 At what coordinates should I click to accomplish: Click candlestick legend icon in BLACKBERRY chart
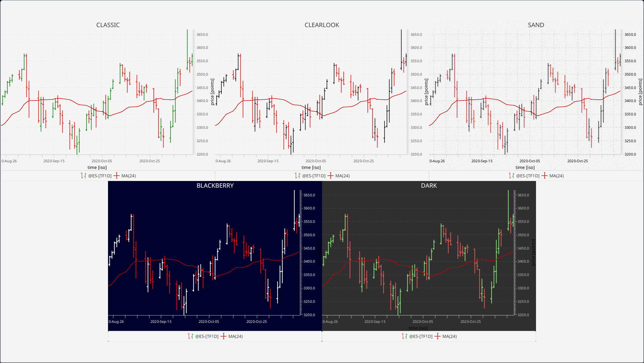click(190, 336)
